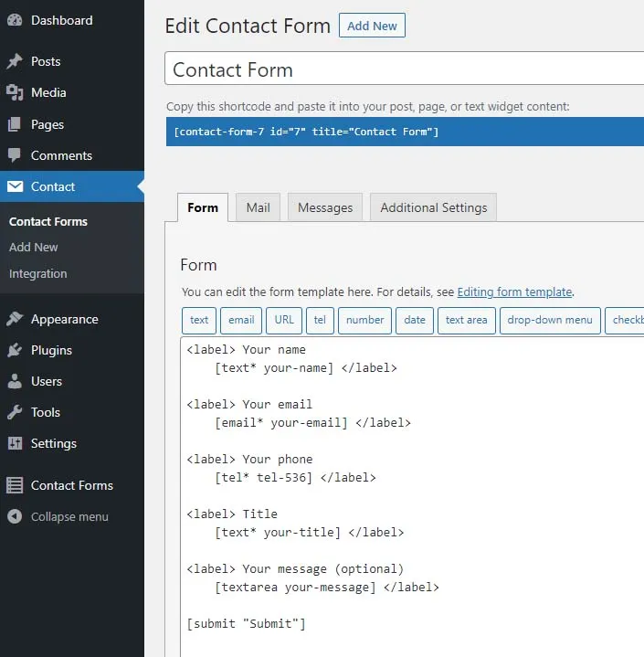Open Media library via its icon

[15, 92]
